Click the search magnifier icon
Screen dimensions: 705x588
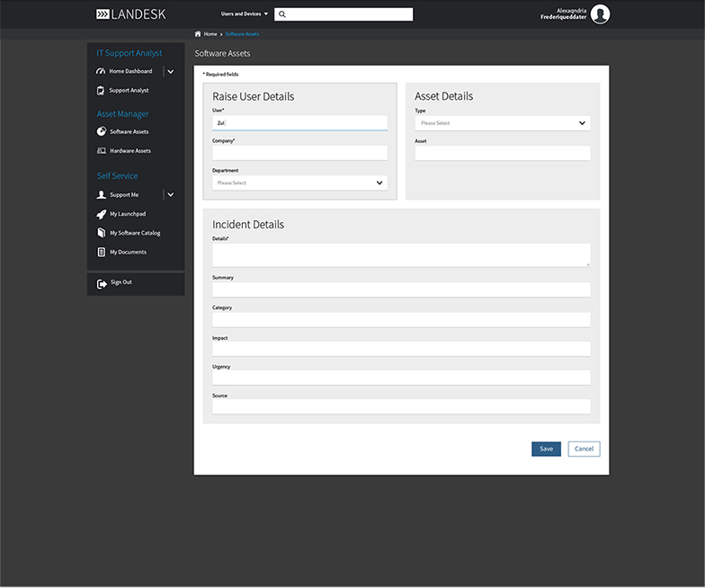tap(282, 14)
